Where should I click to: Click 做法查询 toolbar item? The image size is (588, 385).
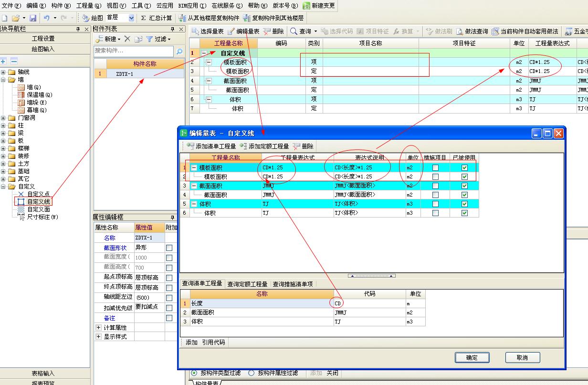pyautogui.click(x=472, y=31)
